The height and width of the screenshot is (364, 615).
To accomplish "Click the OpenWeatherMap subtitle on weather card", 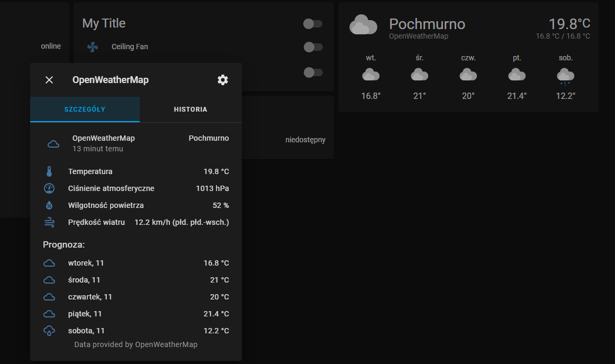I will coord(419,36).
